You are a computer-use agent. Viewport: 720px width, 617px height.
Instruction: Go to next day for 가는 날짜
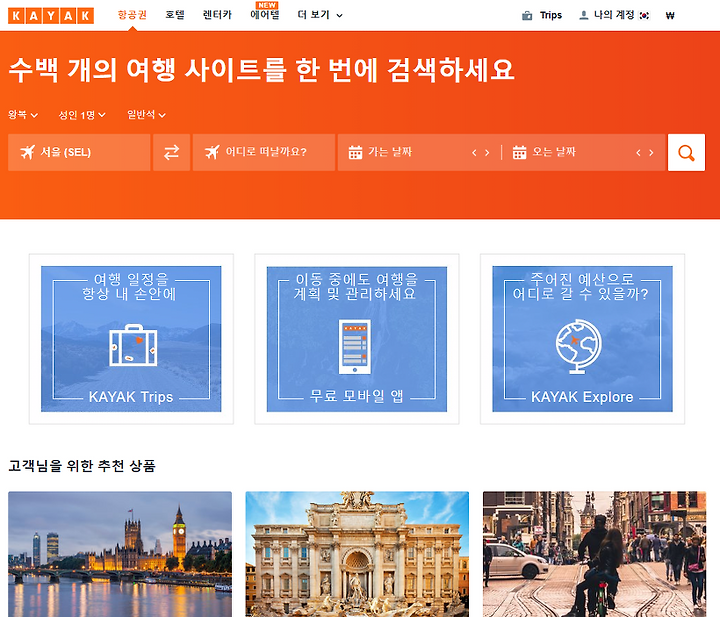[487, 153]
